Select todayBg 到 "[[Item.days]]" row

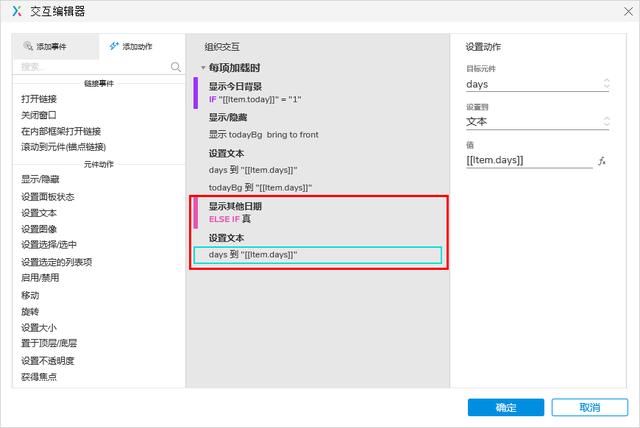pos(260,188)
